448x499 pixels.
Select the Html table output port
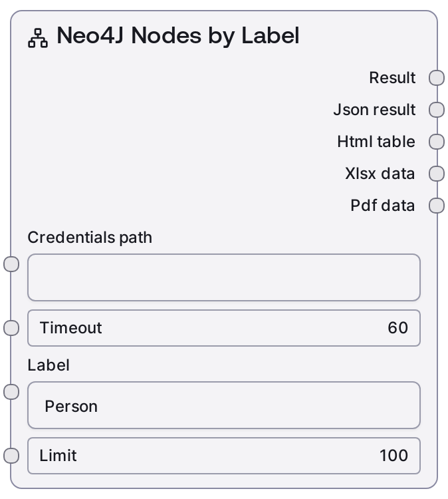tap(436, 142)
